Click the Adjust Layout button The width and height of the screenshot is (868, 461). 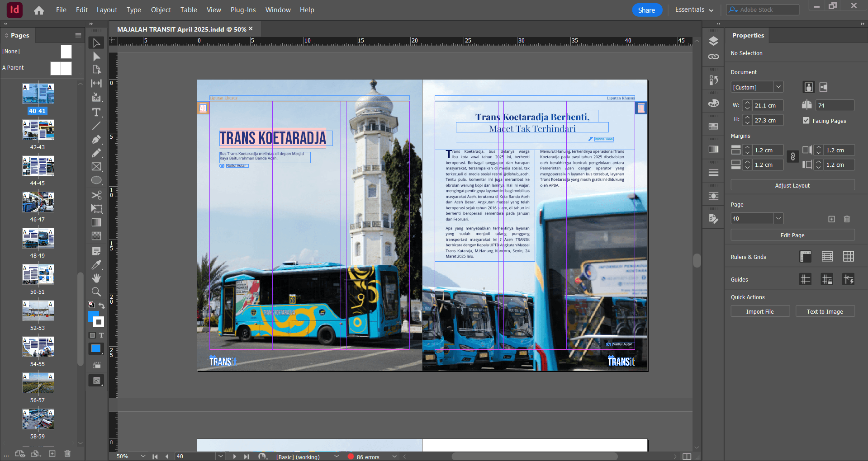(x=792, y=185)
